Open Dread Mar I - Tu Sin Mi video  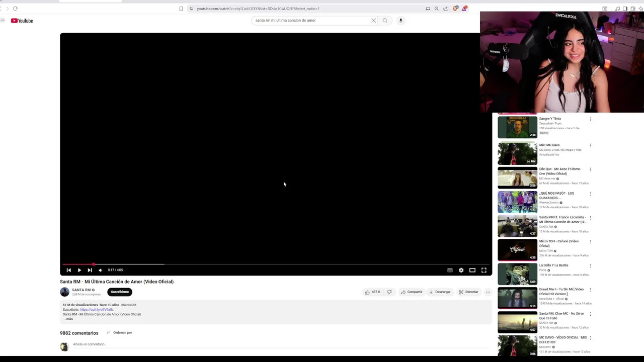coord(517,298)
